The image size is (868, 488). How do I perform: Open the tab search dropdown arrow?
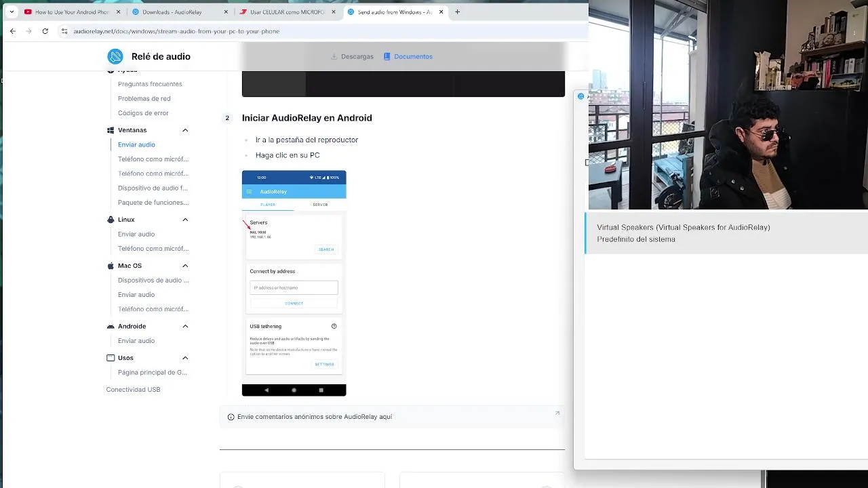pyautogui.click(x=12, y=12)
